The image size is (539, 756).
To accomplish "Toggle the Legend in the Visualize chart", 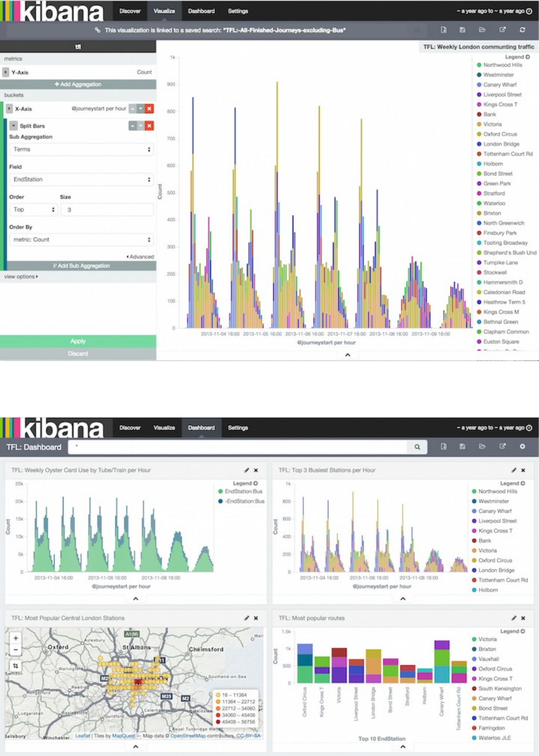I will tap(517, 57).
